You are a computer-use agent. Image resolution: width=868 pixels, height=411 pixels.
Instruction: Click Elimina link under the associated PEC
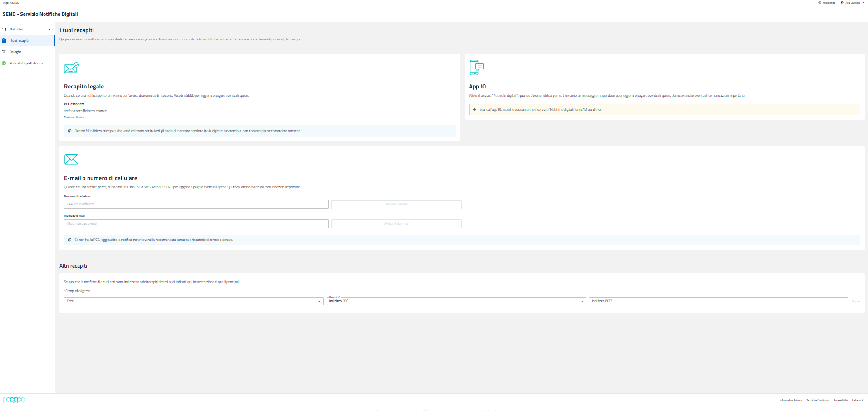(80, 117)
